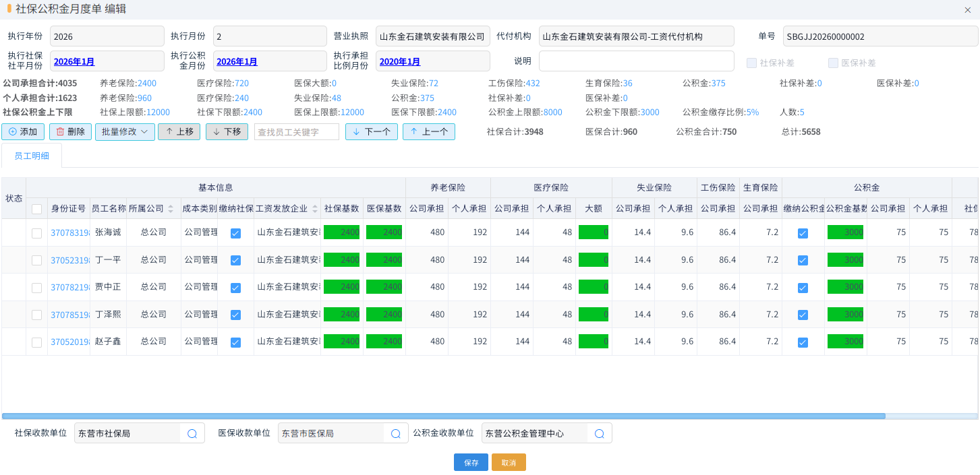Click the 营业执照 field
The image size is (980, 475).
coord(433,36)
